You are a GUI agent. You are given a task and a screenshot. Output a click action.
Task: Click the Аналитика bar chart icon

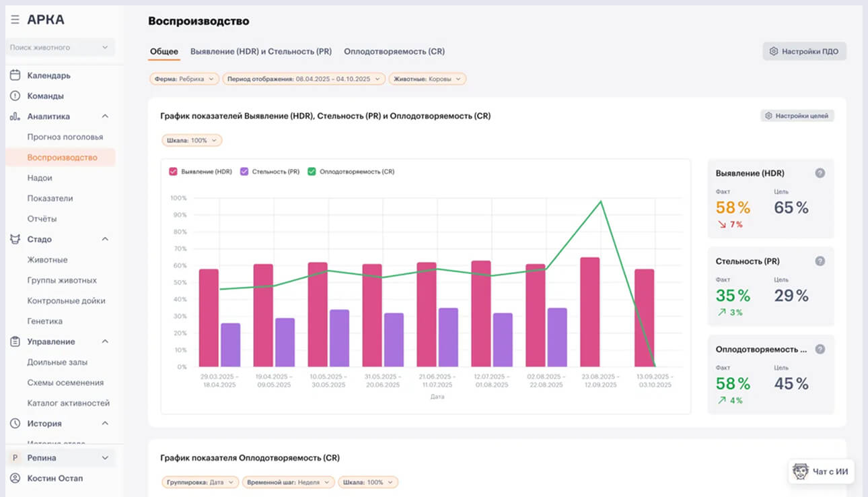(15, 117)
